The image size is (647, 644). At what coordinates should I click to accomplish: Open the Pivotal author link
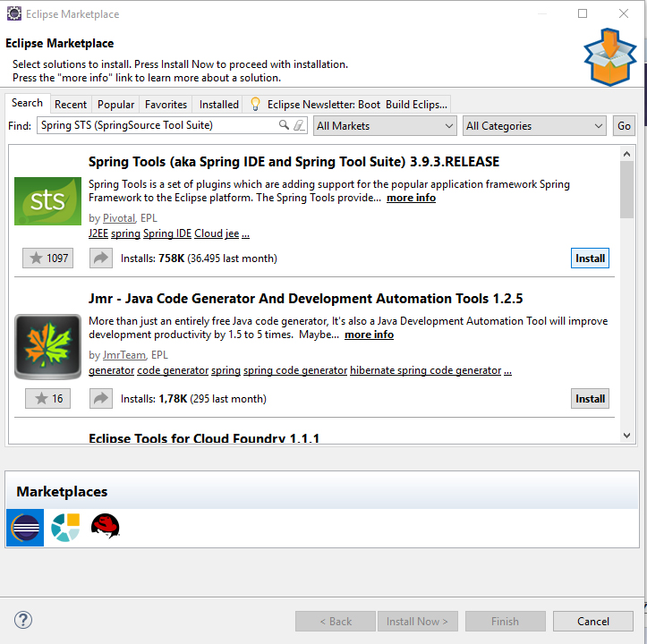click(x=119, y=218)
